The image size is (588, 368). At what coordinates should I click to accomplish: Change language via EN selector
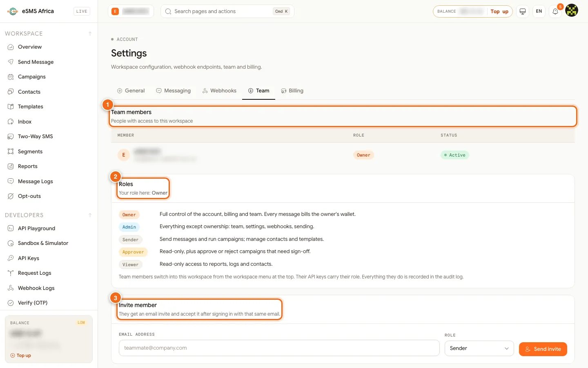pyautogui.click(x=539, y=11)
